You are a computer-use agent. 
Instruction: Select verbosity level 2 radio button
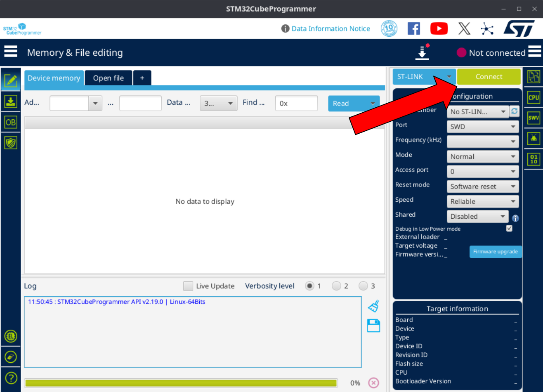click(x=336, y=286)
